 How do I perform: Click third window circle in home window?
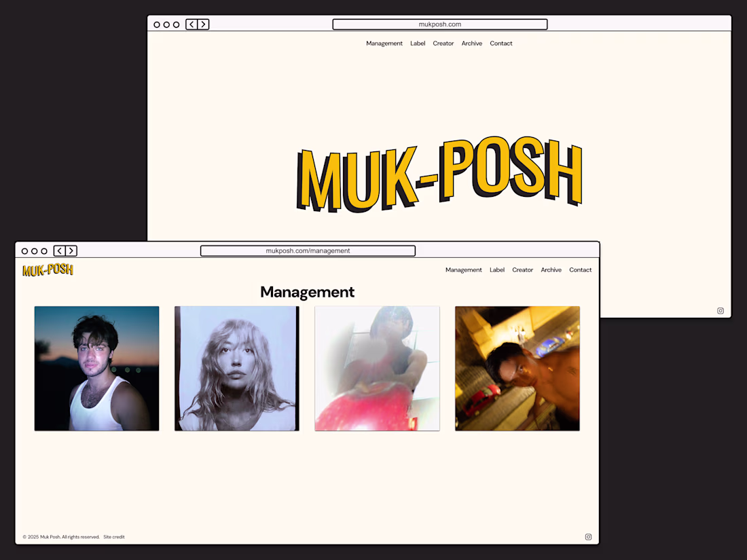tap(177, 24)
